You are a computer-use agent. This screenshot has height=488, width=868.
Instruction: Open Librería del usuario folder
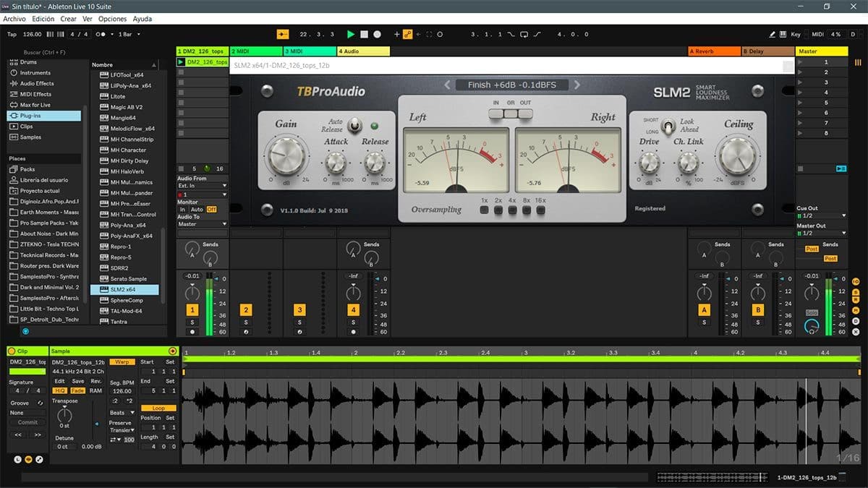(x=44, y=180)
